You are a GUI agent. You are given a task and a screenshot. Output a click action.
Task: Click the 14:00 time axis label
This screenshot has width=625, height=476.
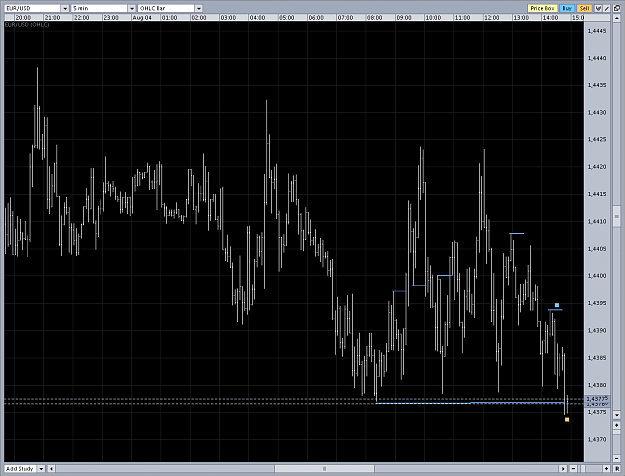pos(550,18)
